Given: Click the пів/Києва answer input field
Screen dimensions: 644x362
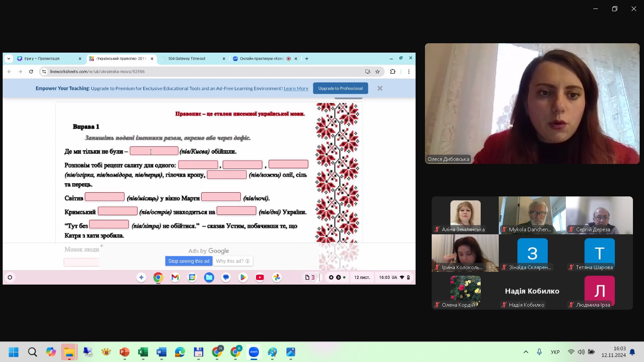Looking at the screenshot, I should pos(154,151).
